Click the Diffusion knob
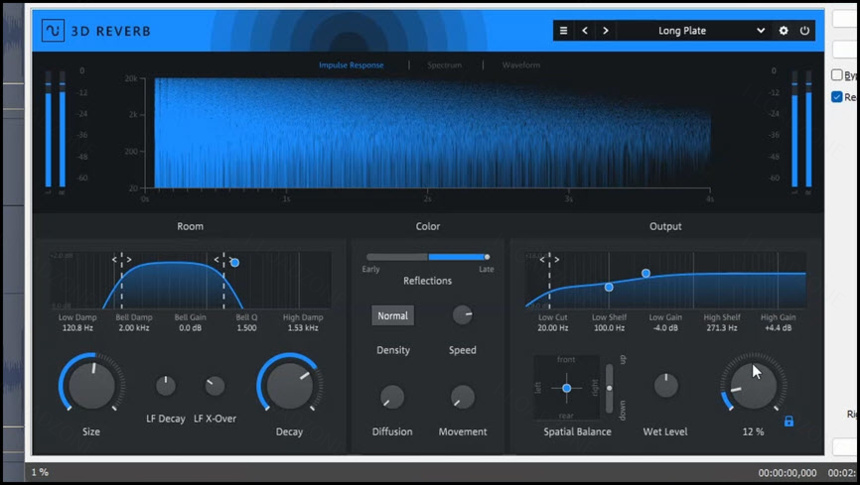Viewport: 860px width, 485px height. coord(392,397)
